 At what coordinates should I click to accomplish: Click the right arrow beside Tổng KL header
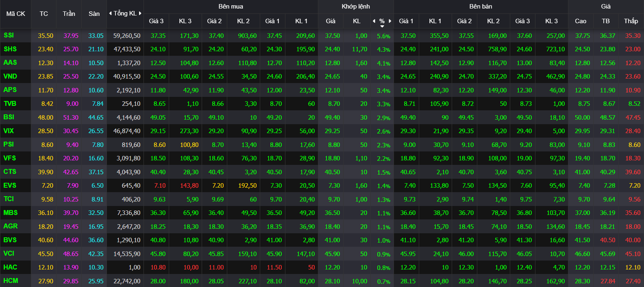pos(140,13)
